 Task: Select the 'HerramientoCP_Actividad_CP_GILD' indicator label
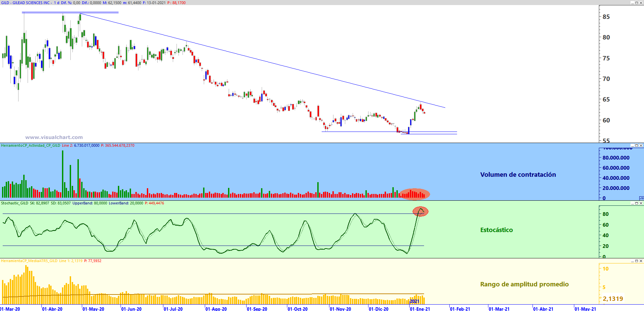(31, 145)
